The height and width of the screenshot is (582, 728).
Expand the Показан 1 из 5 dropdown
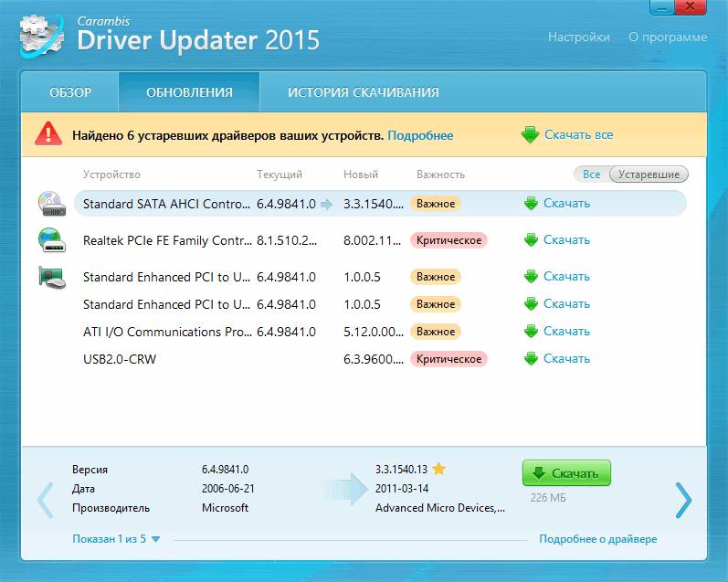tap(116, 539)
